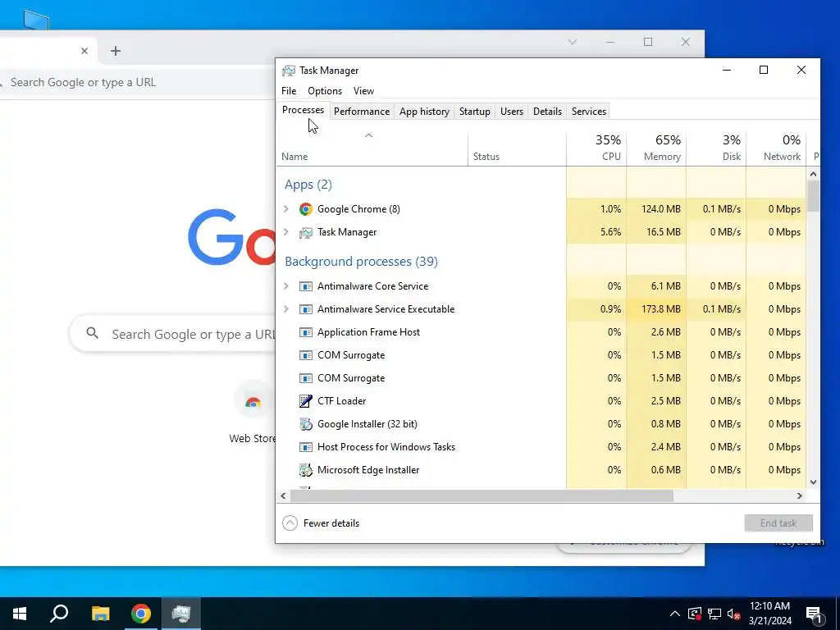Viewport: 840px width, 630px height.
Task: Open new tab in Chrome window
Action: [115, 51]
